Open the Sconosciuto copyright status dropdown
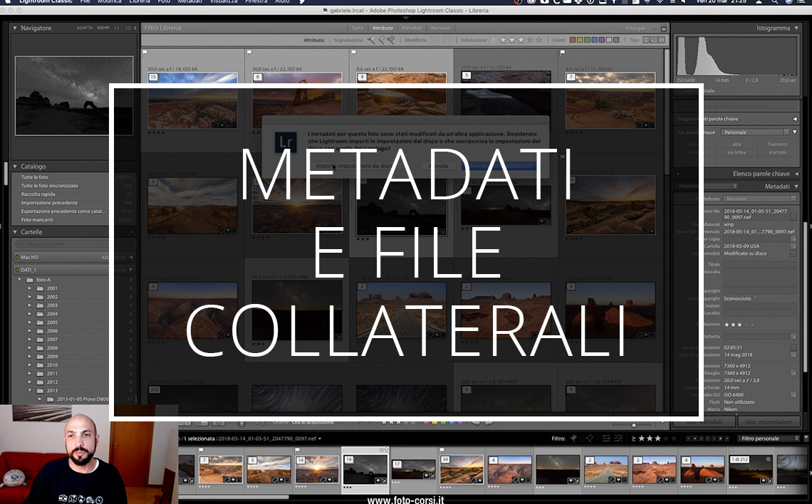 coord(741,298)
